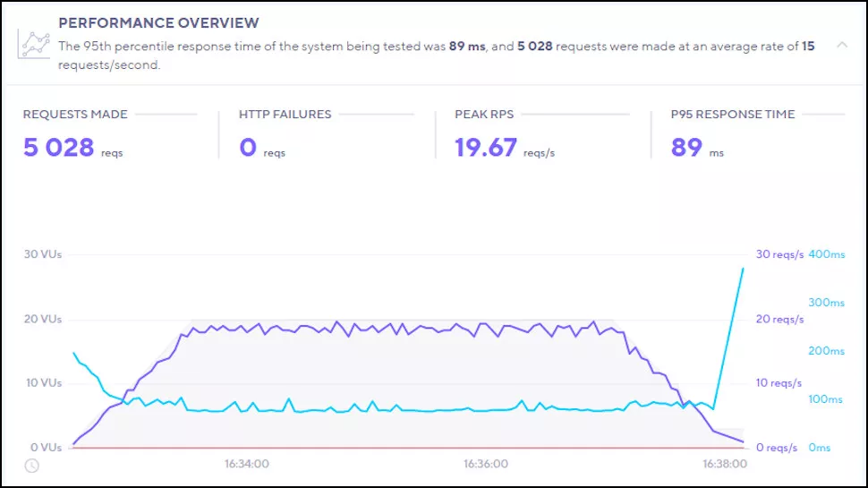Click the PERFORMANCE OVERVIEW heading
This screenshot has height=488, width=868.
click(x=158, y=22)
